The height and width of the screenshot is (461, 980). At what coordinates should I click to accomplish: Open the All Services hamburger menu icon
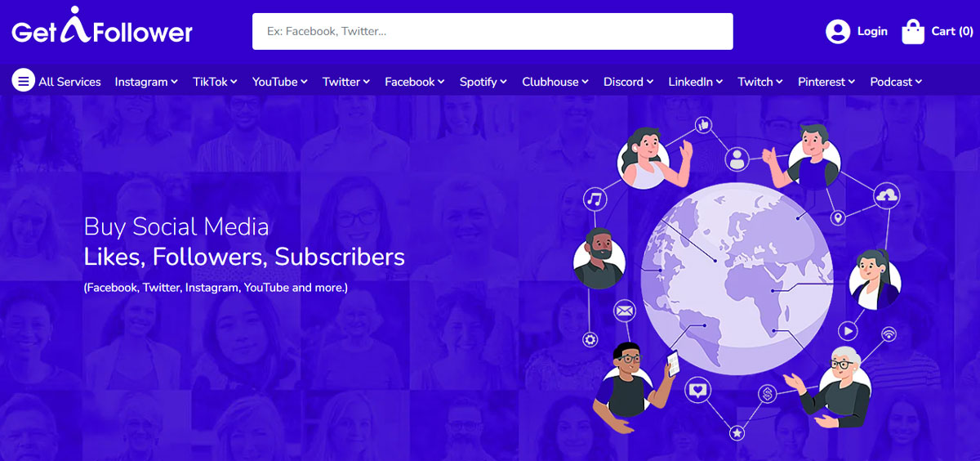[x=23, y=81]
